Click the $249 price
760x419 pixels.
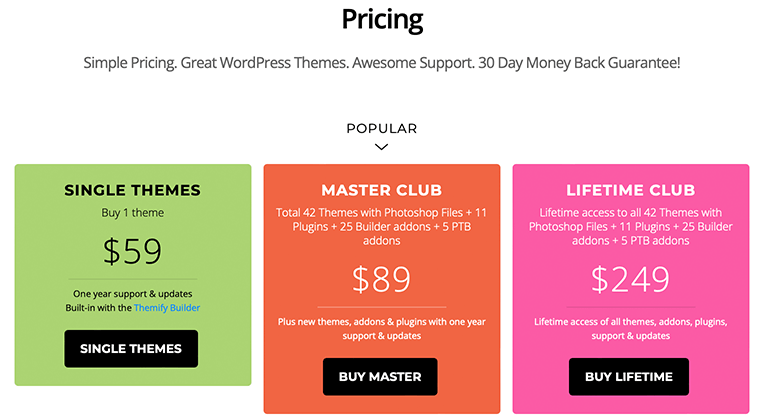coord(631,279)
